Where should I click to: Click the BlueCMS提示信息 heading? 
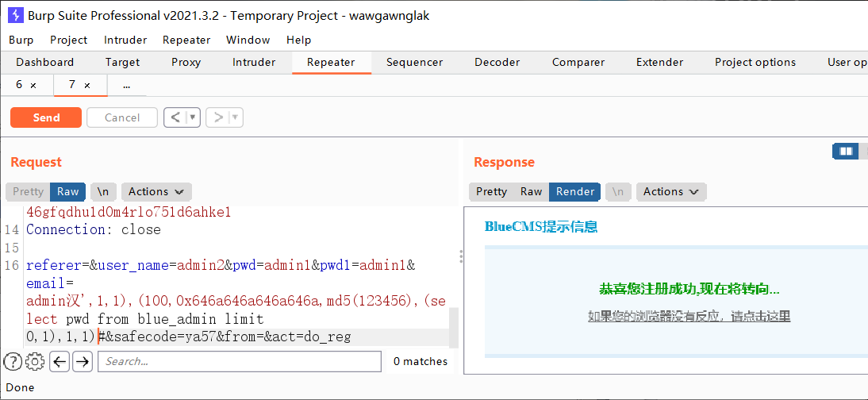(x=541, y=227)
